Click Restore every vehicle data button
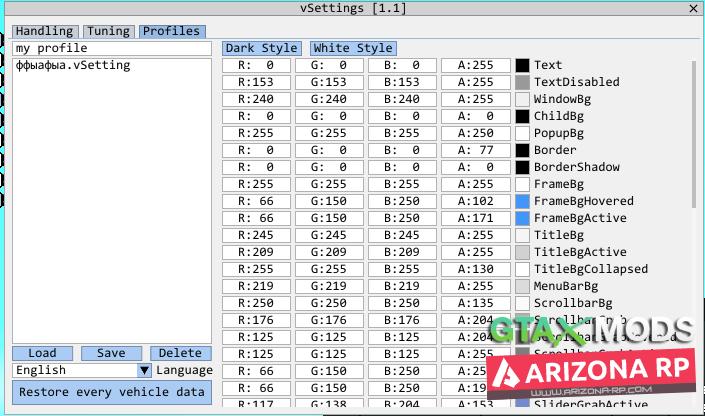Viewport: 705px width, 416px height. [111, 391]
